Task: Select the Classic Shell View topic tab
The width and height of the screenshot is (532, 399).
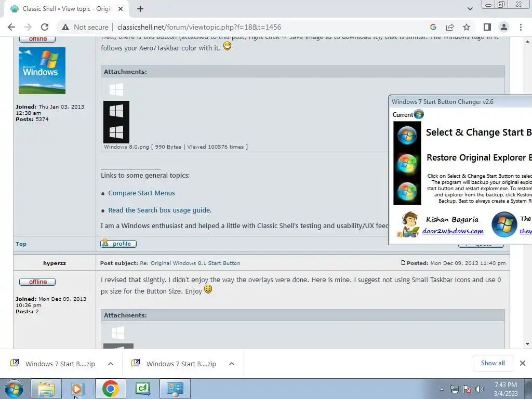Action: coord(66,9)
